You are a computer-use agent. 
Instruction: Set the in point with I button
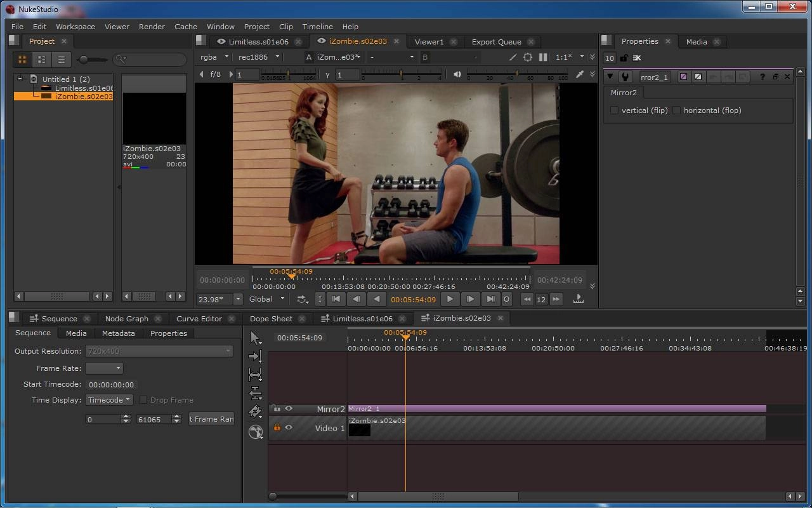point(320,299)
